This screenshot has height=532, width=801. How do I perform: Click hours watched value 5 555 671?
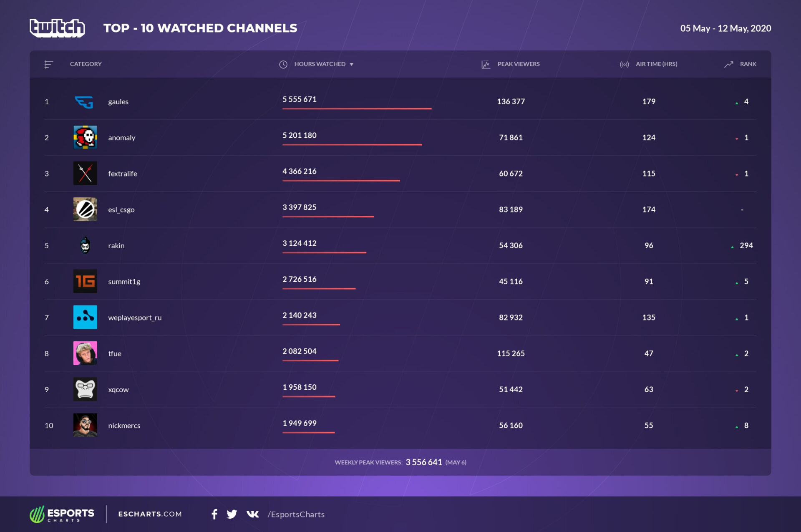pyautogui.click(x=300, y=99)
